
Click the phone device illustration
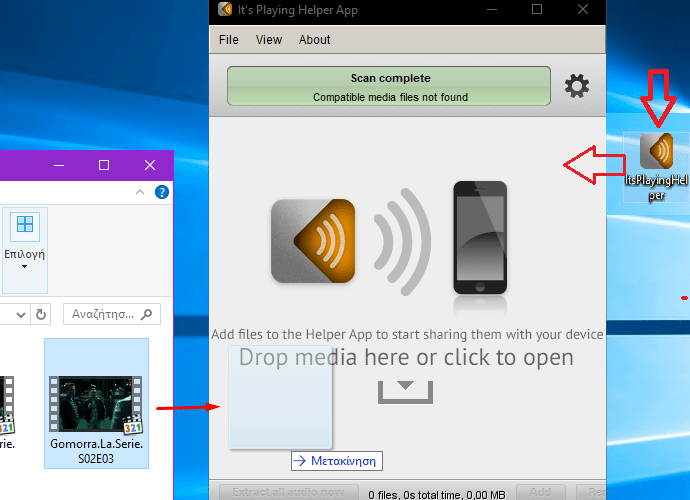tap(480, 238)
